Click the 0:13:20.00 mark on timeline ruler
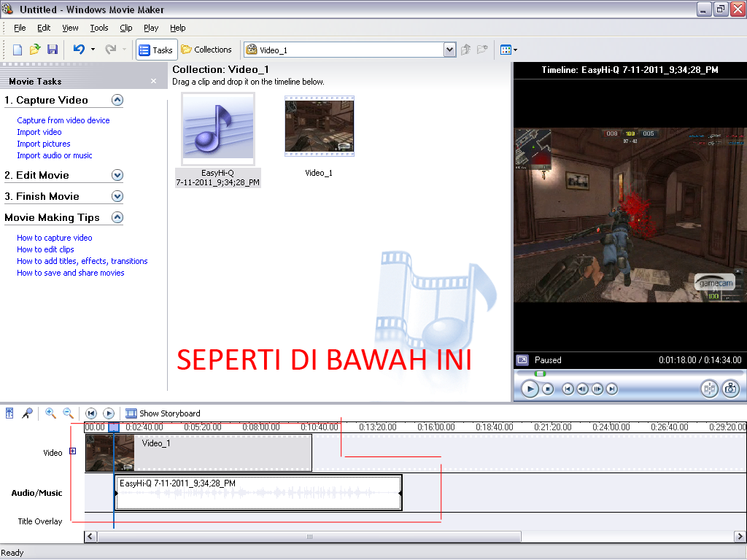Viewport: 747px width, 560px height. click(x=377, y=427)
